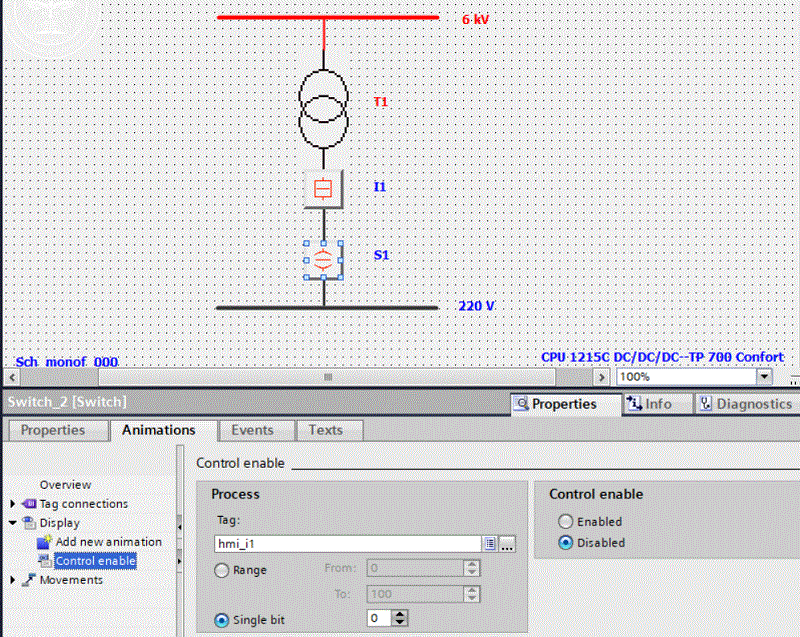This screenshot has height=637, width=800.
Task: Choose the Range radio option
Action: (x=222, y=569)
